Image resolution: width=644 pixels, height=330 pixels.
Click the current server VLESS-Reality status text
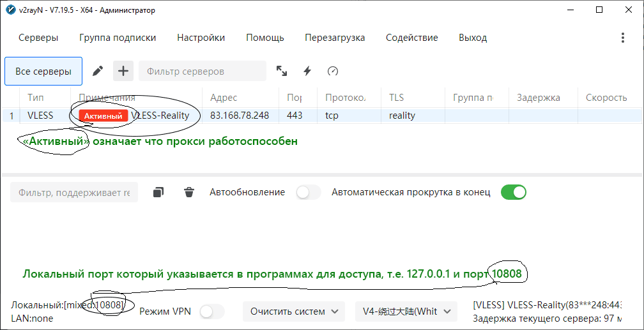point(548,305)
